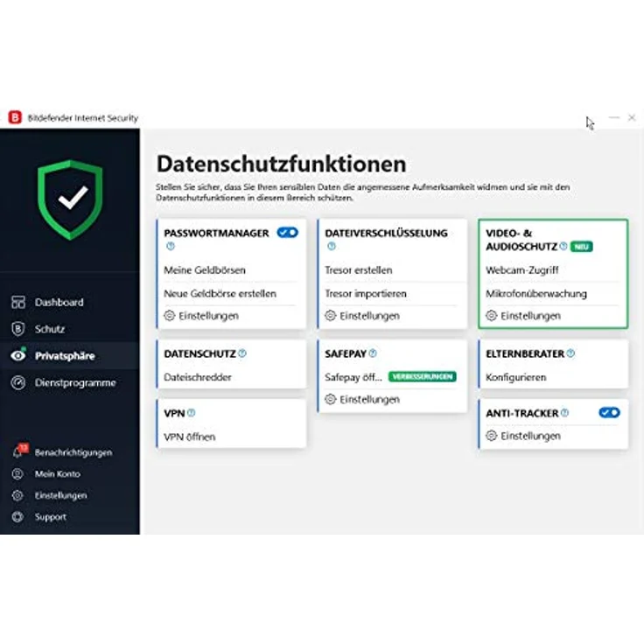Screen dimensions: 644x644
Task: Open Safepay help info icon
Action: [x=373, y=353]
